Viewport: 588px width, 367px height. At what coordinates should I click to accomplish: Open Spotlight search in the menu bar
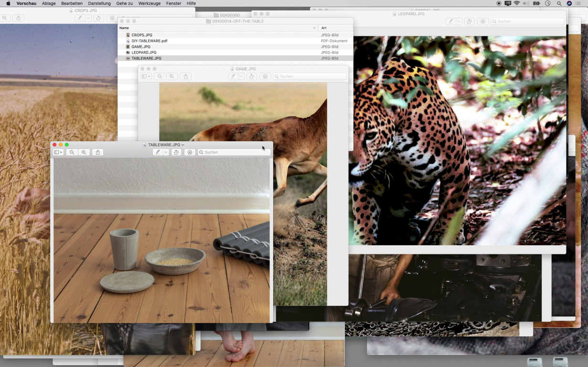[559, 3]
